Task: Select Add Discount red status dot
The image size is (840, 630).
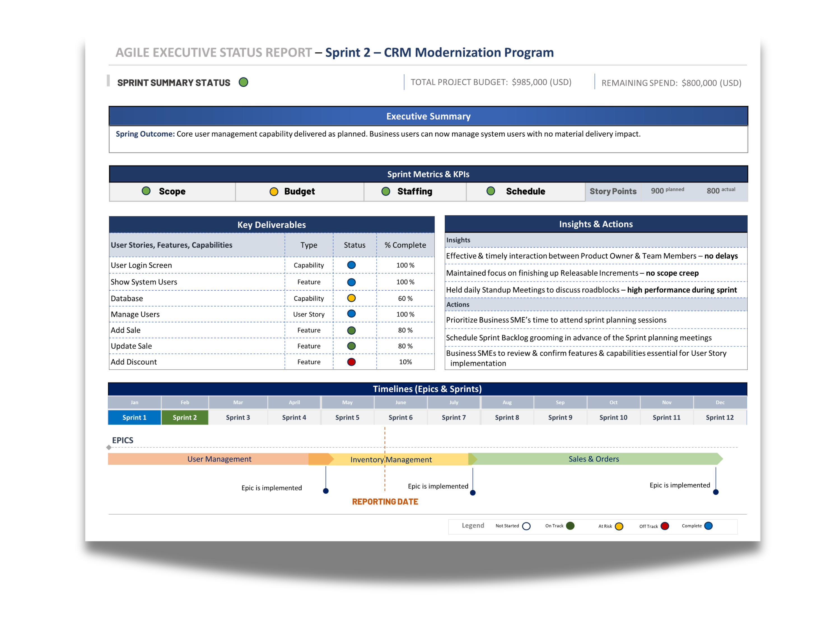Action: (352, 362)
